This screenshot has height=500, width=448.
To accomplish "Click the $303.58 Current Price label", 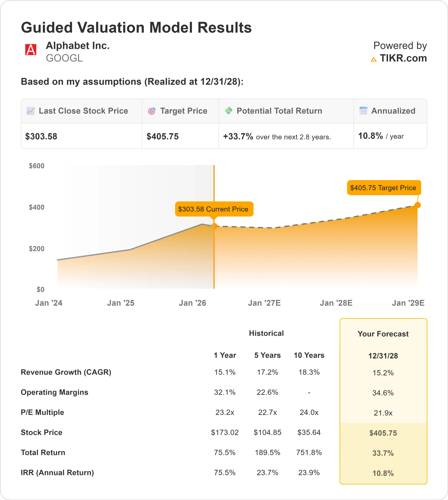I will tap(214, 209).
